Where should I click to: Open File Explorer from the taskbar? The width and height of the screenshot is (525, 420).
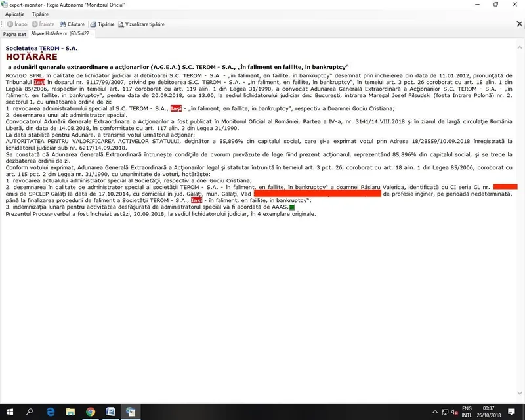(x=71, y=411)
